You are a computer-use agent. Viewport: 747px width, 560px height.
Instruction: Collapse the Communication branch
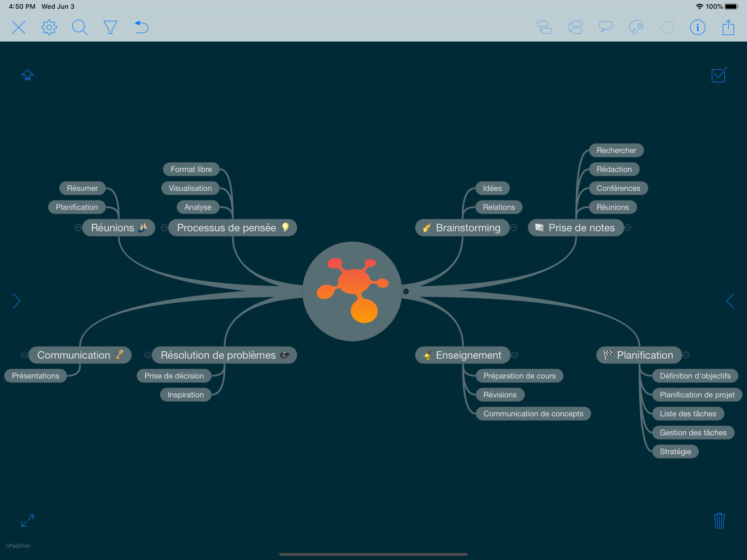tap(24, 355)
